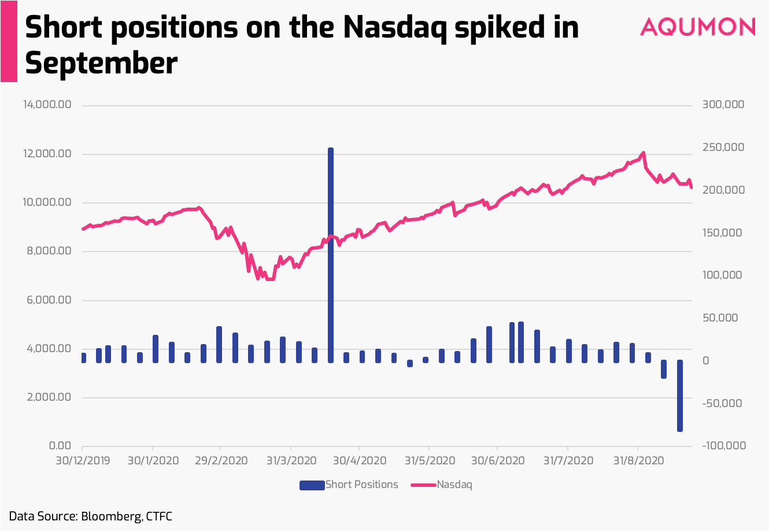
Task: Select the Short Positions legend label
Action: point(362,485)
